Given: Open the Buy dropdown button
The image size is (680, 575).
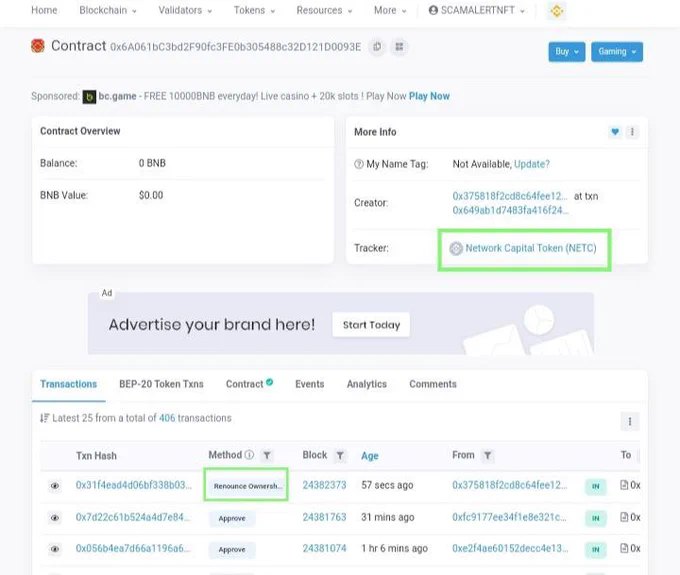Looking at the screenshot, I should coord(566,52).
